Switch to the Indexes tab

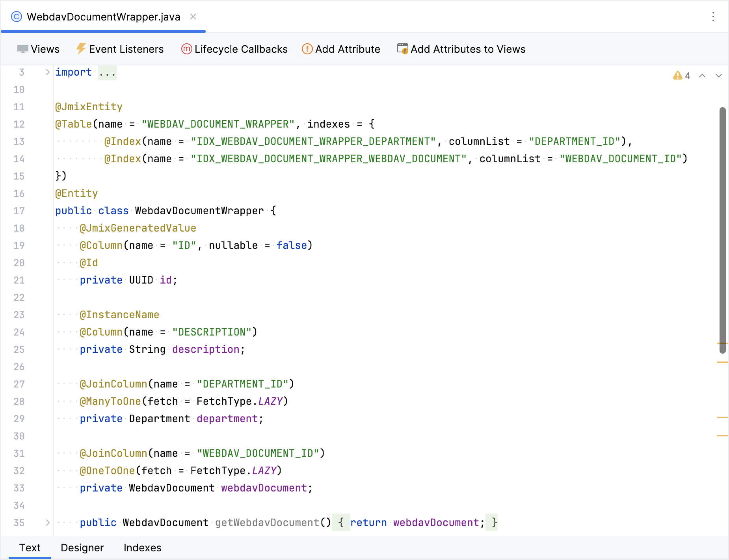142,547
